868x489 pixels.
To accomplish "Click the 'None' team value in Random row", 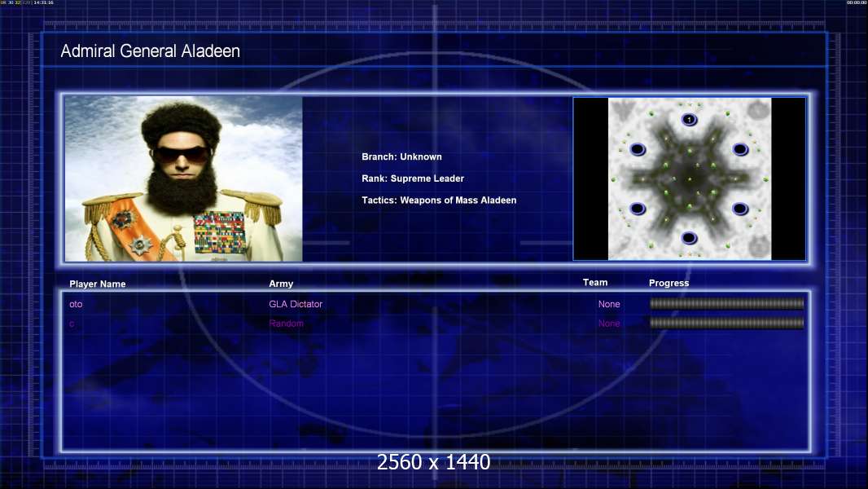I will click(609, 324).
